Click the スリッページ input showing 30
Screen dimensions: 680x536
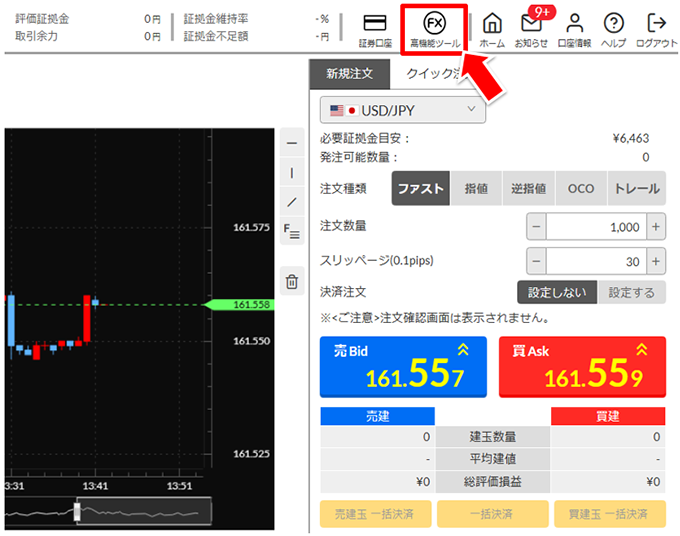(x=596, y=261)
